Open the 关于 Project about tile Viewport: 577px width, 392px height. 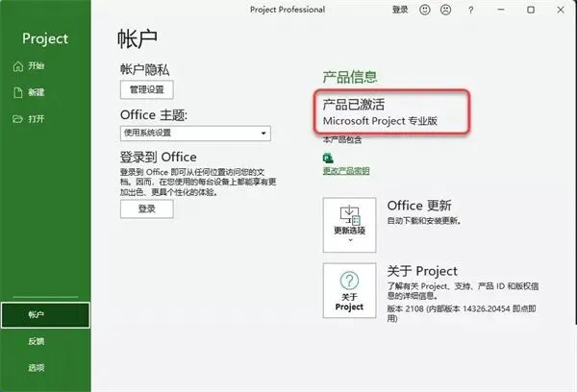pyautogui.click(x=349, y=290)
